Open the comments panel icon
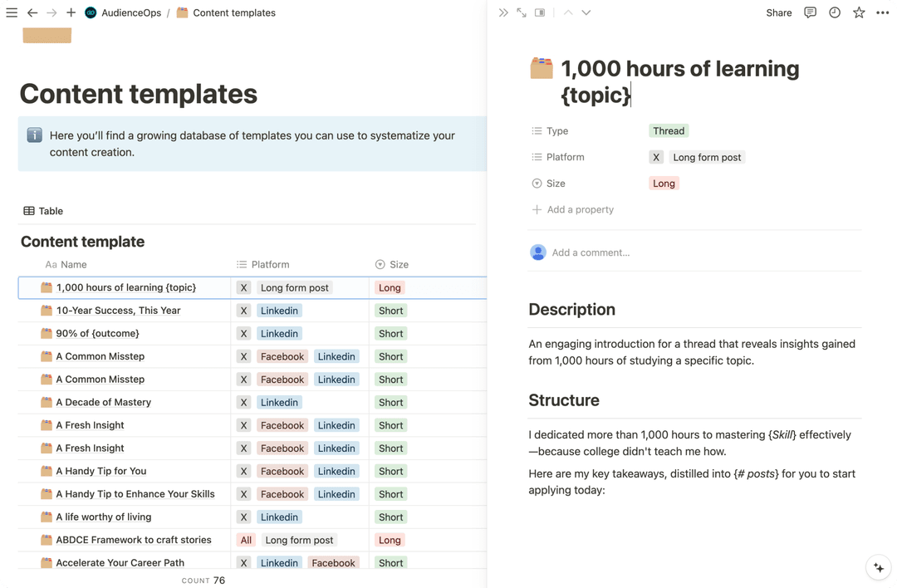Image resolution: width=897 pixels, height=588 pixels. 811,13
